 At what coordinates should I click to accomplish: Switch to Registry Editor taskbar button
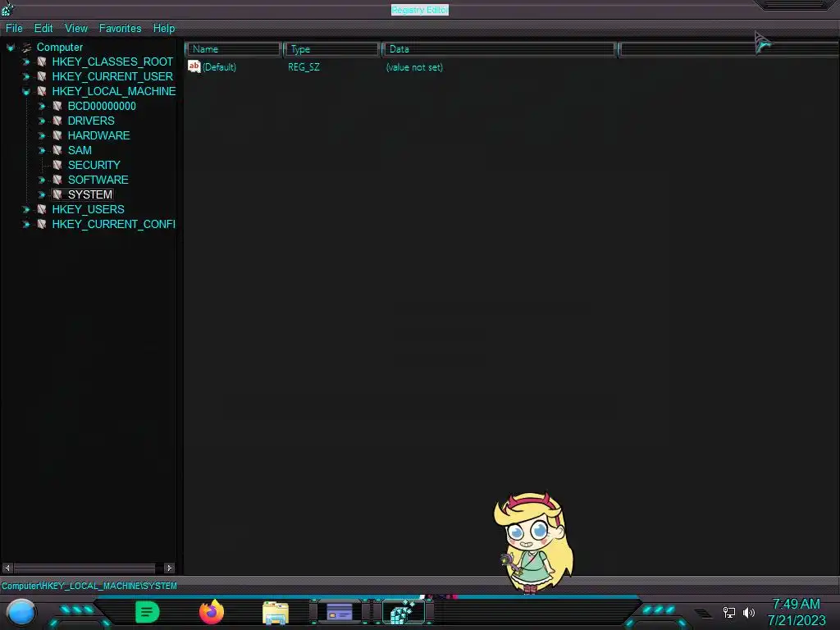pos(404,612)
